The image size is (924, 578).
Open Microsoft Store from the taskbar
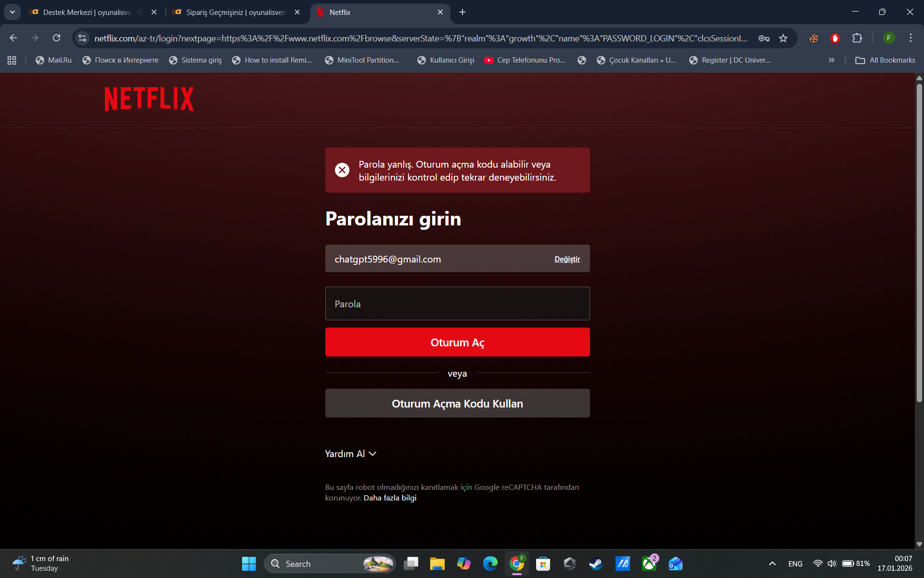[x=543, y=564]
